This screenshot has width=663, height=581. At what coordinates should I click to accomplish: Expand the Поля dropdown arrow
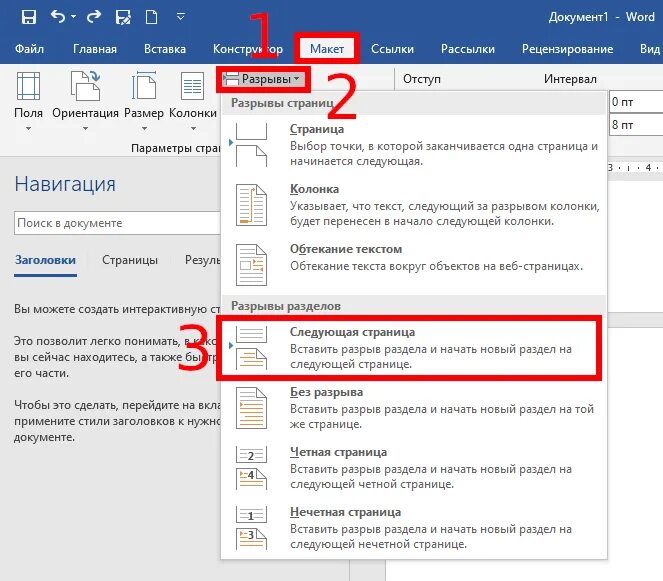click(x=28, y=128)
